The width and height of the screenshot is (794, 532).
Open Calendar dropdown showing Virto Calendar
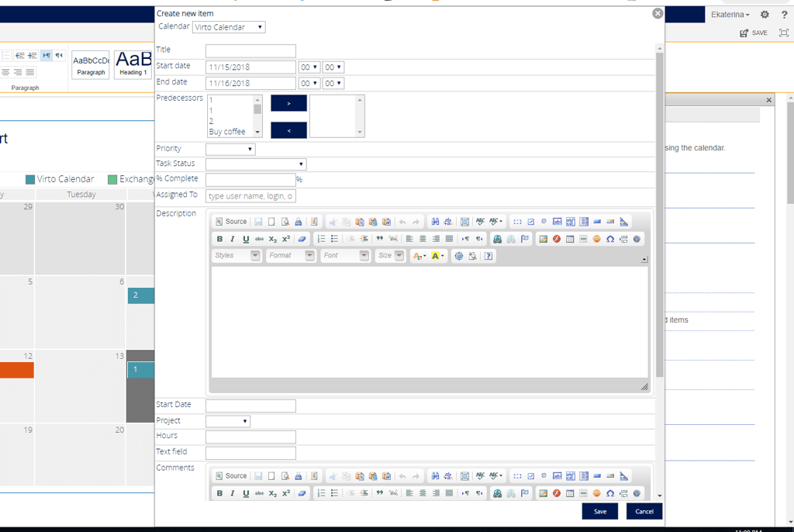[x=229, y=27]
